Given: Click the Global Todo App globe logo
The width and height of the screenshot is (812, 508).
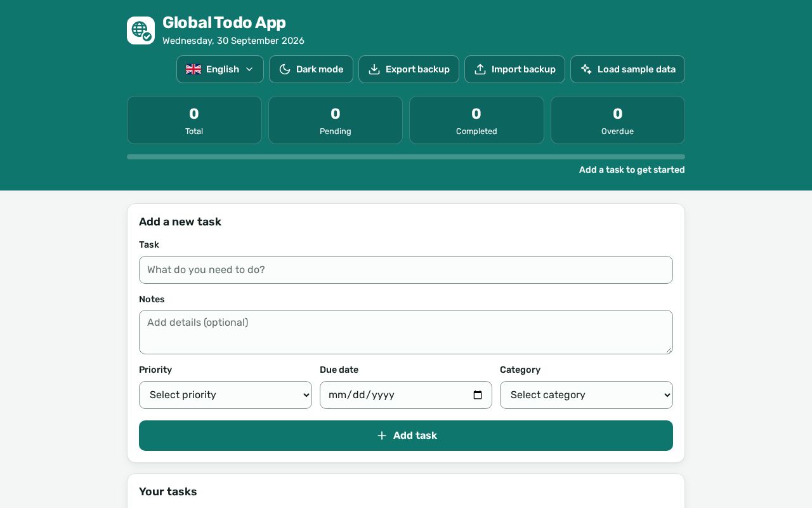Looking at the screenshot, I should click(141, 30).
